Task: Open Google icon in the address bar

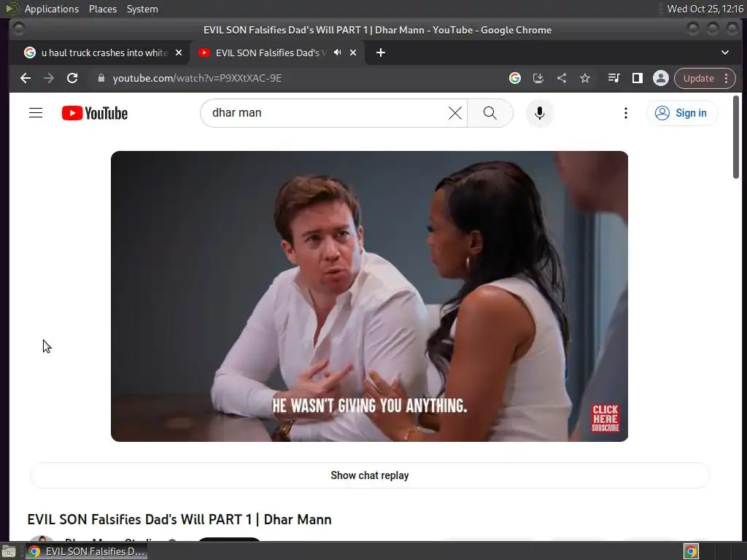Action: pyautogui.click(x=515, y=78)
